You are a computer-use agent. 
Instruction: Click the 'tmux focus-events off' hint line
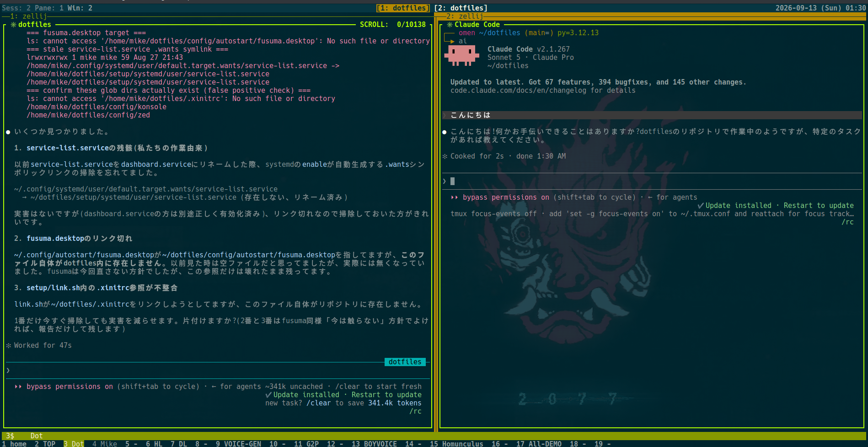tap(652, 214)
